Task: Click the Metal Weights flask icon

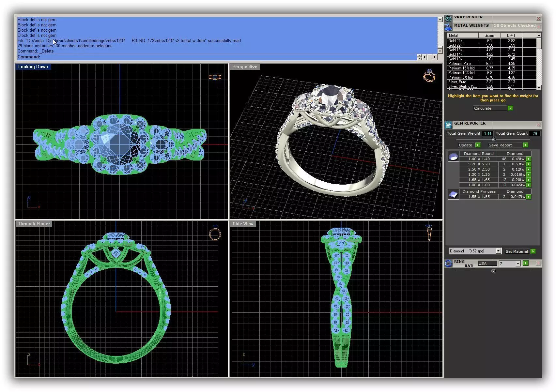Action: tap(449, 27)
